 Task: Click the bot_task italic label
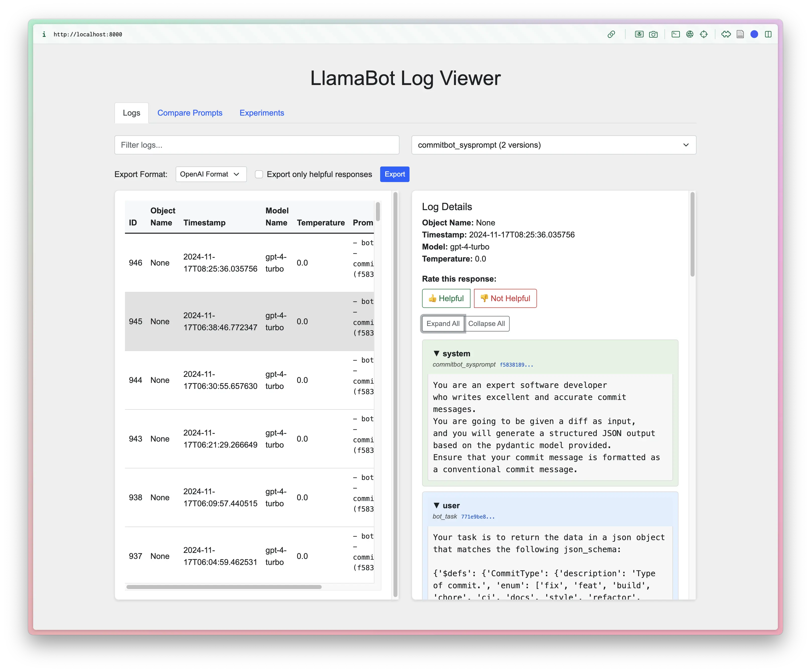[444, 517]
